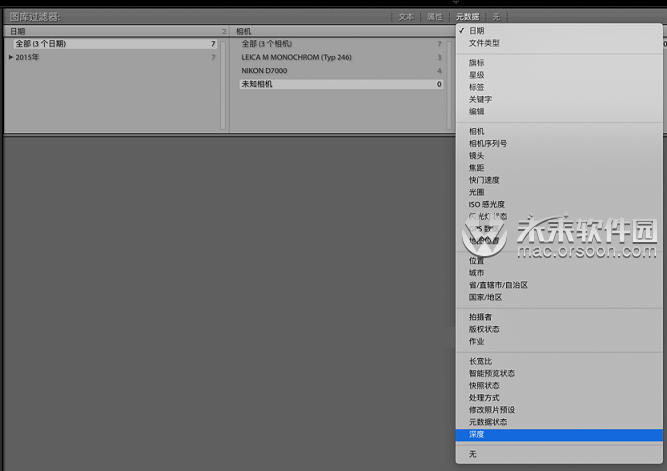Choose 标签 from the dropdown menu
The height and width of the screenshot is (471, 667).
[x=559, y=87]
